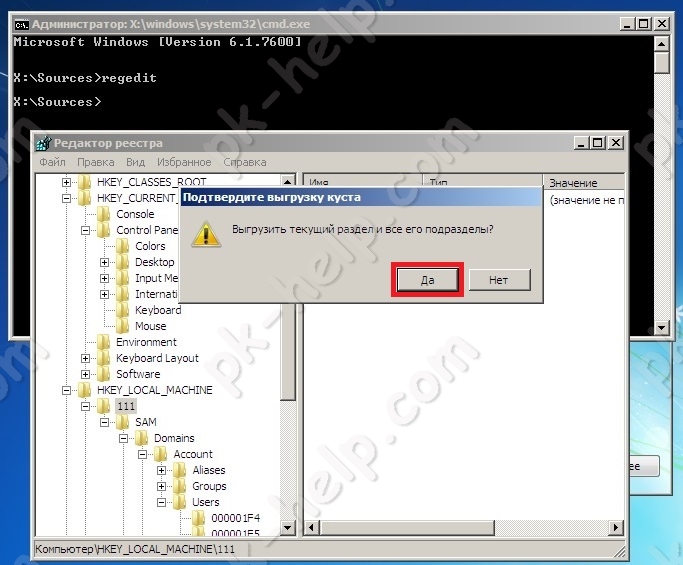683x565 pixels.
Task: Click tree pane scroll up arrow
Action: [287, 182]
